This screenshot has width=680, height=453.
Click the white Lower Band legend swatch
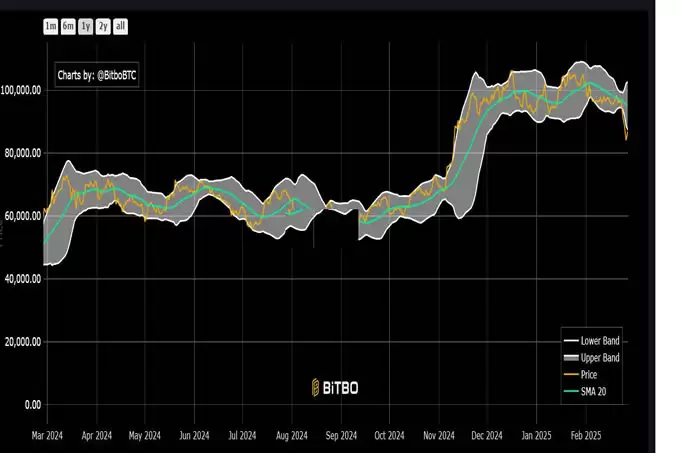[x=571, y=341]
